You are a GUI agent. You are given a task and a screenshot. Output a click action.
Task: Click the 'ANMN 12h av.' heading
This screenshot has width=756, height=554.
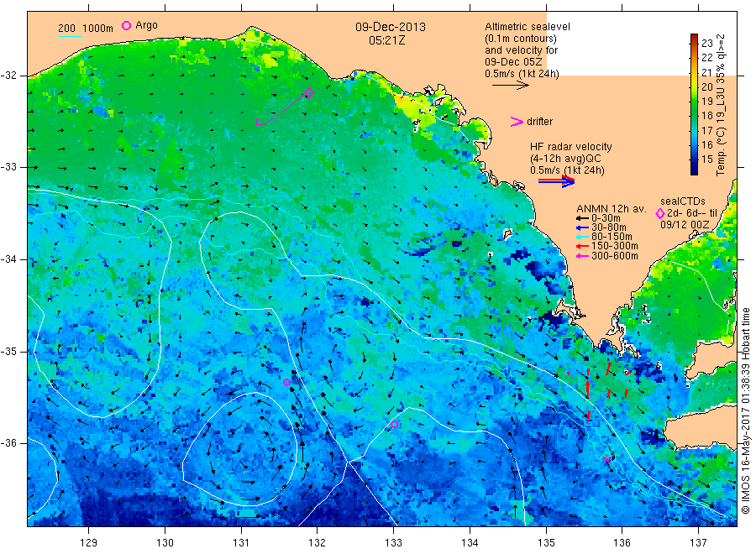point(611,209)
